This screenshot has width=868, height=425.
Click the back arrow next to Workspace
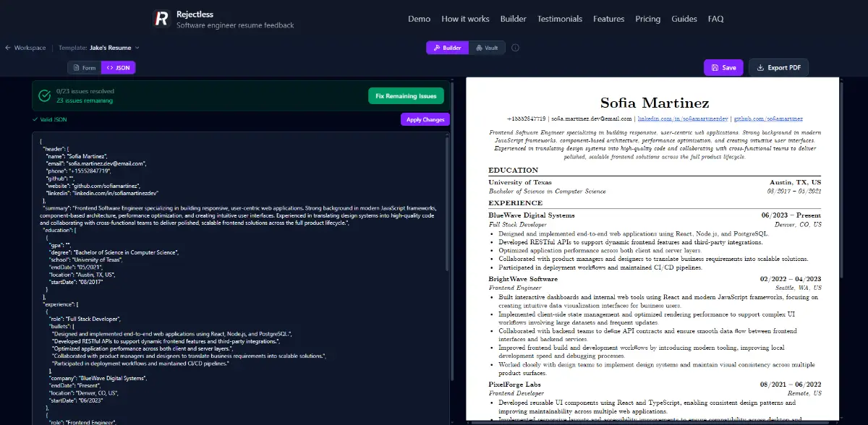(8, 48)
